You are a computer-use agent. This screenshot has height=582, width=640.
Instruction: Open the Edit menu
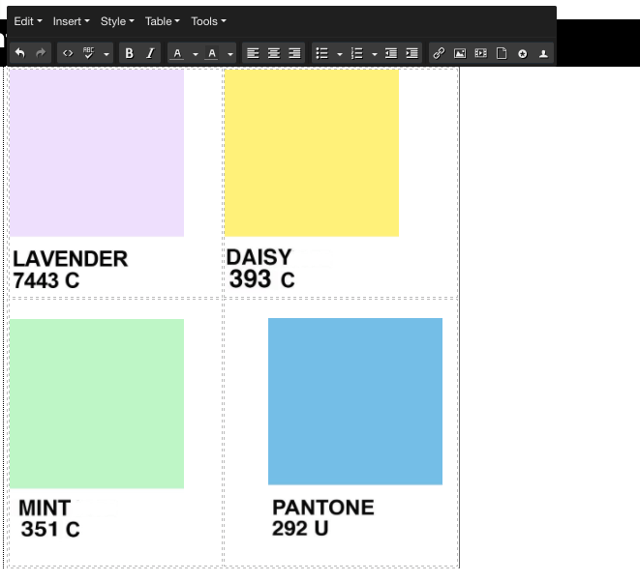click(28, 21)
